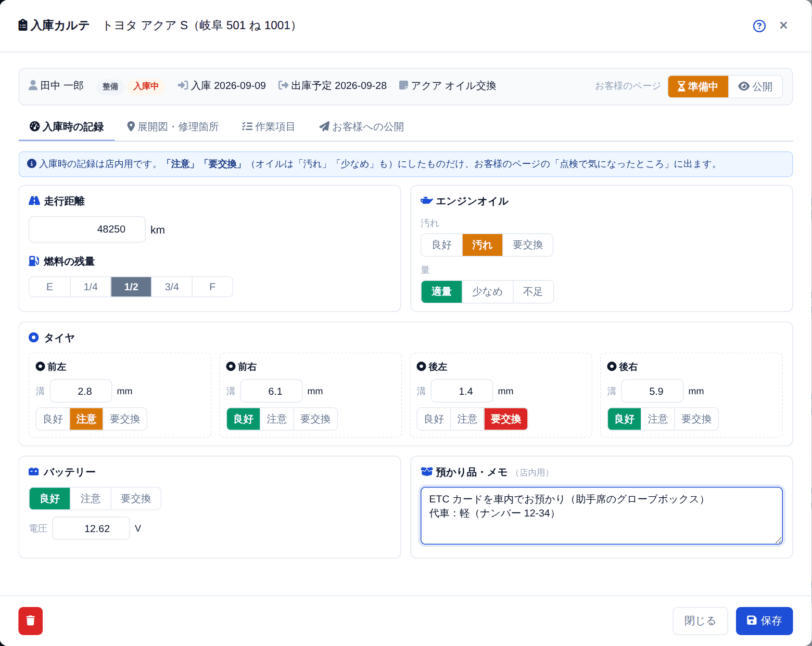Click the 入庫 arrow icon before 2026-09-09
The height and width of the screenshot is (646, 812).
(x=183, y=85)
